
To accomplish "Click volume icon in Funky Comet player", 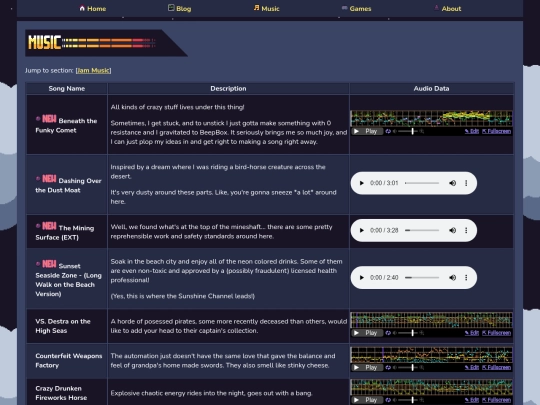I will 395,131.
